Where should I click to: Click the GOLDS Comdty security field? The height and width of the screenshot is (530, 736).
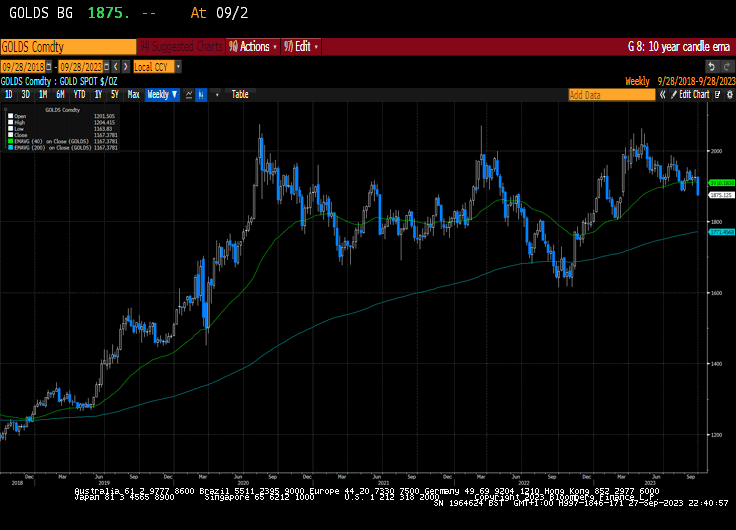tap(68, 46)
